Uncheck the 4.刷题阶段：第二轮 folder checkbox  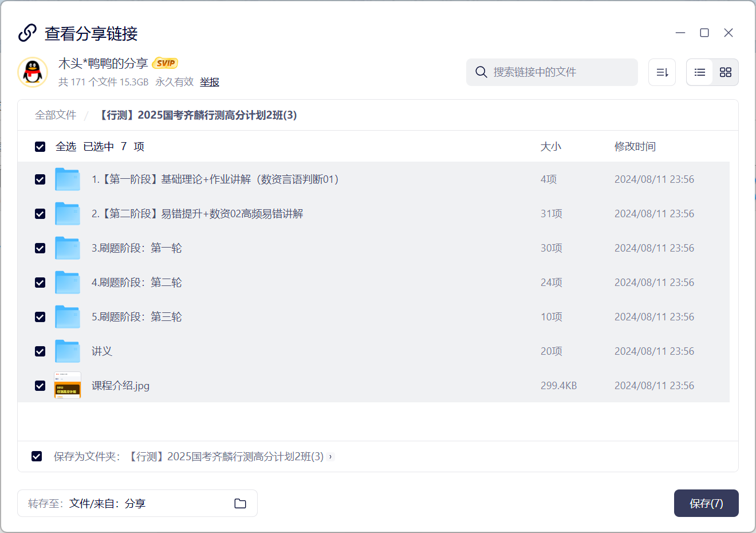point(40,283)
